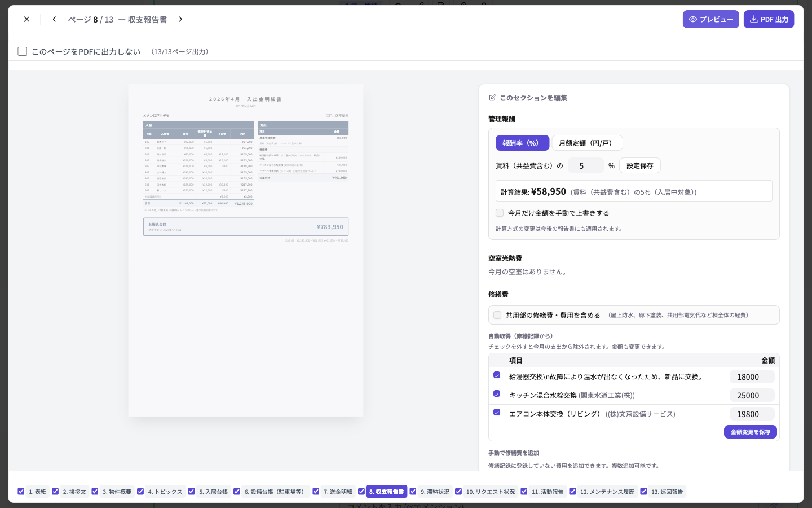The width and height of the screenshot is (812, 508).
Task: Go to next page chevron
Action: pyautogui.click(x=180, y=19)
